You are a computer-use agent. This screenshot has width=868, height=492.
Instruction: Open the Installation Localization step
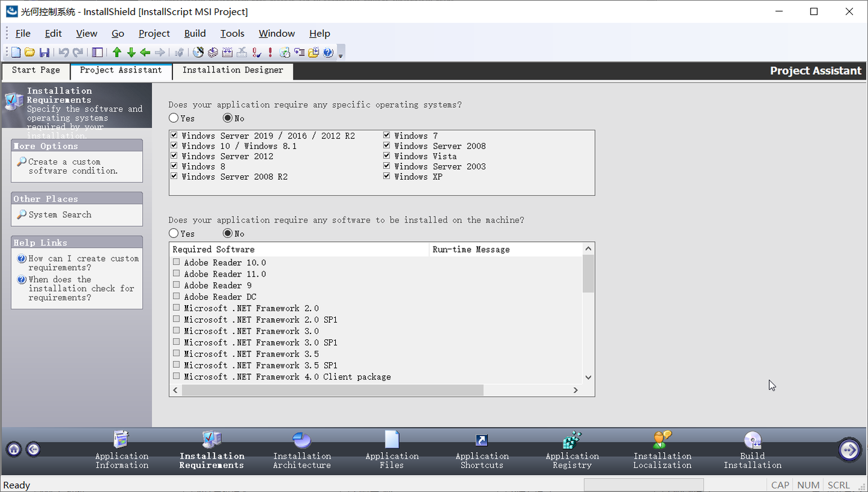[662, 450]
